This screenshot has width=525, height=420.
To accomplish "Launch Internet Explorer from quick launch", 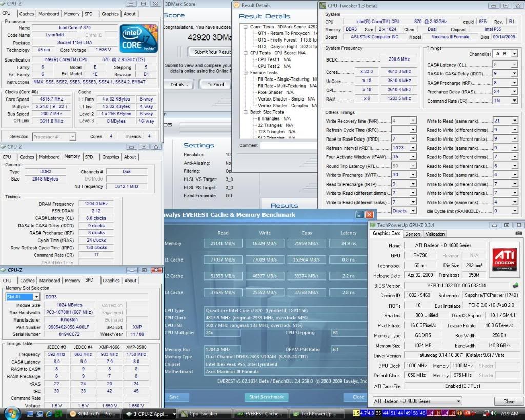I will tap(49, 414).
